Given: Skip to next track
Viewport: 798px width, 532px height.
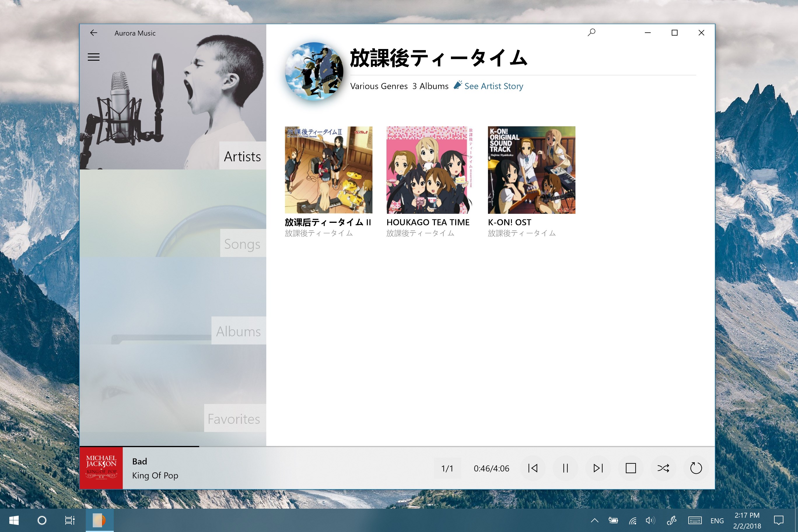Looking at the screenshot, I should (598, 468).
